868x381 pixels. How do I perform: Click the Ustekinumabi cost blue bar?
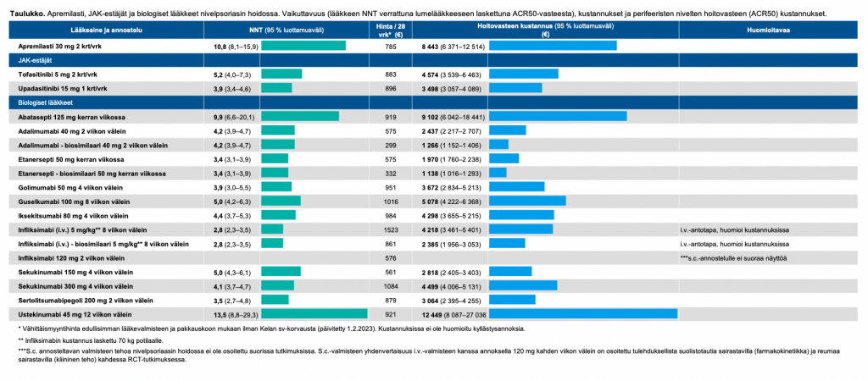click(583, 315)
